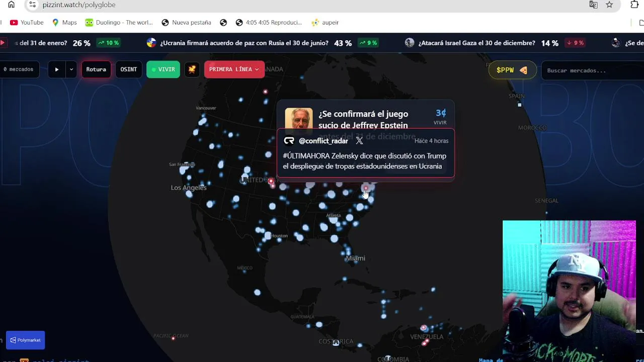Open the 4:05 Reproduci... bookmark
Image resolution: width=644 pixels, height=362 pixels.
click(269, 23)
